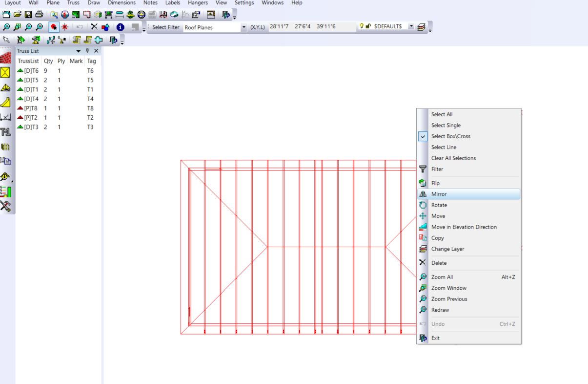Expand the $DEFAULT$ layer dropdown
The width and height of the screenshot is (588, 384).
tap(410, 27)
